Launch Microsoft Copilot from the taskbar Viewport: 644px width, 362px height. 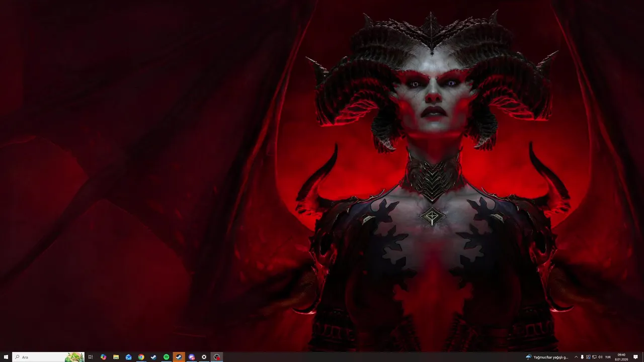tap(103, 357)
